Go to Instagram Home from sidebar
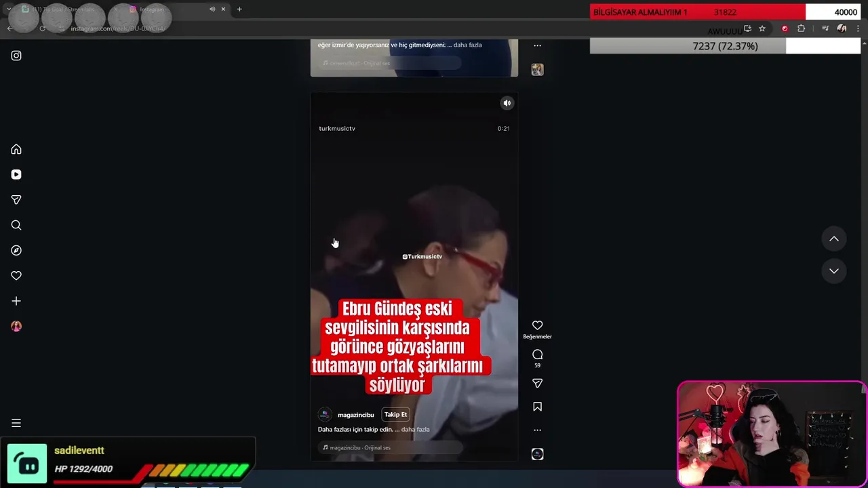 click(16, 149)
